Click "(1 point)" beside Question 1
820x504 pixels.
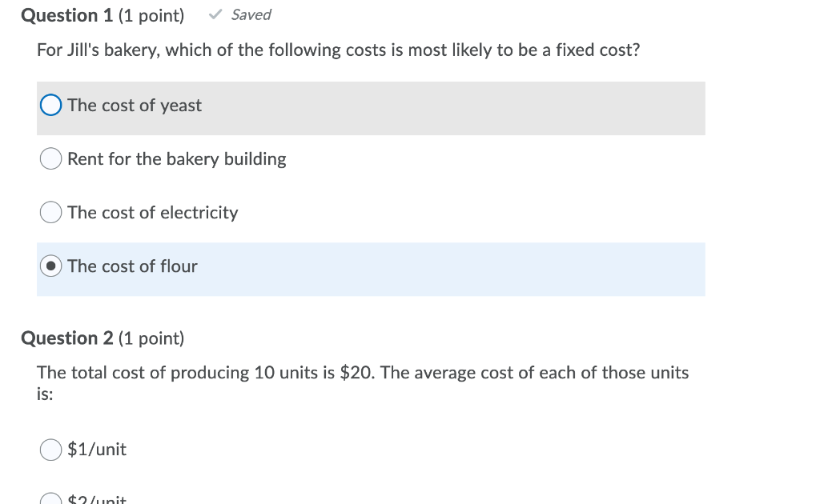(x=151, y=15)
